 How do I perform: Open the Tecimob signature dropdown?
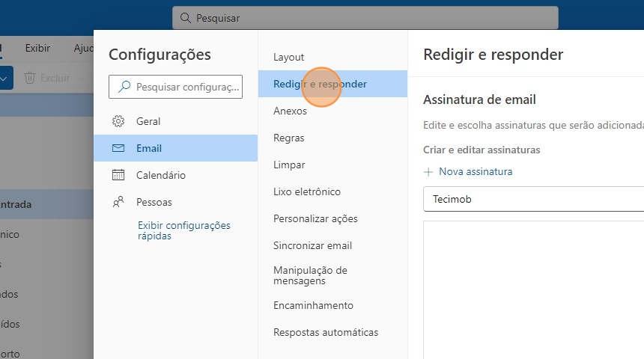coord(533,200)
